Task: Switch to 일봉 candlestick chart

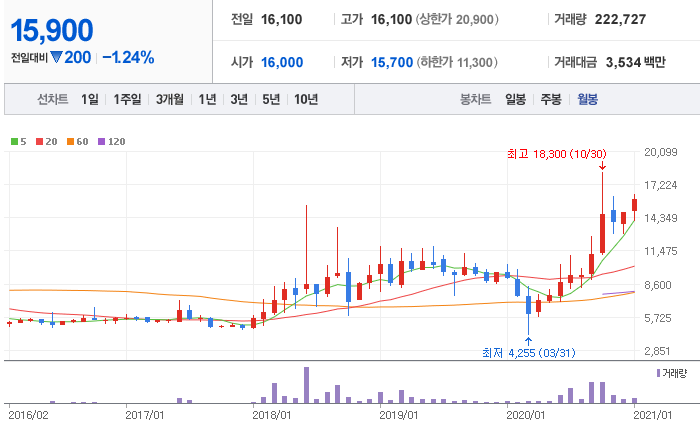Action: click(x=515, y=99)
